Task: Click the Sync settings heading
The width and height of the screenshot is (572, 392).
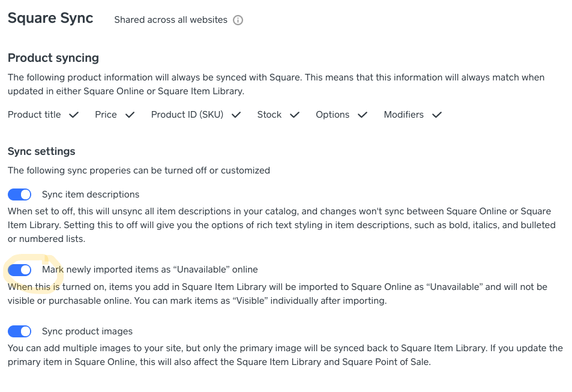Action: click(x=41, y=151)
